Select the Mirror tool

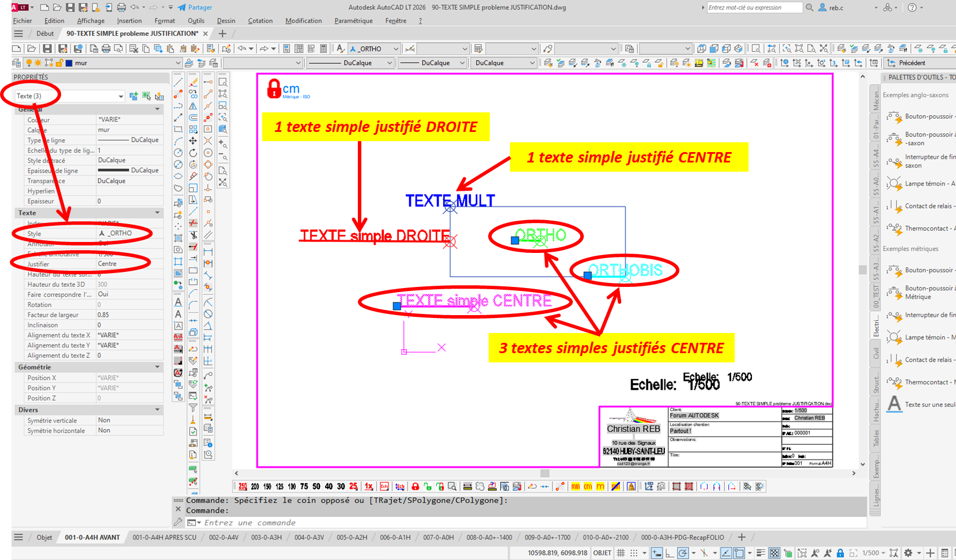pyautogui.click(x=193, y=106)
